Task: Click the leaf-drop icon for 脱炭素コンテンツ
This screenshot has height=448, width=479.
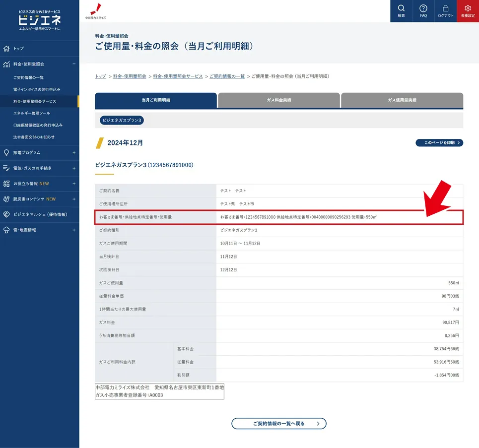Action: pos(6,199)
